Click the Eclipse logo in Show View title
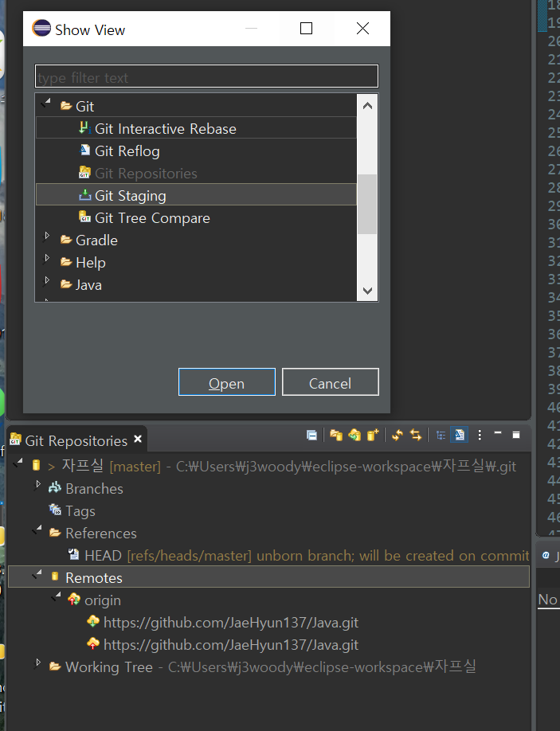Viewport: 560px width, 731px height. click(x=41, y=29)
